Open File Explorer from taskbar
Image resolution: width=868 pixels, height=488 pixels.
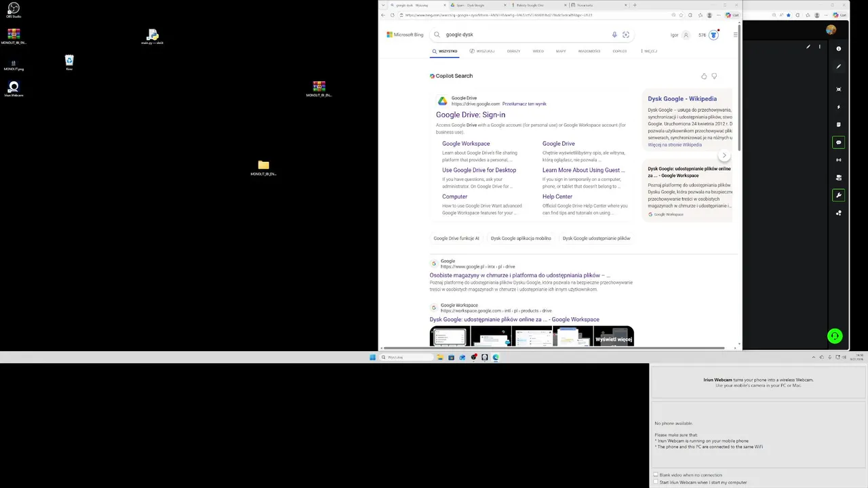[440, 357]
